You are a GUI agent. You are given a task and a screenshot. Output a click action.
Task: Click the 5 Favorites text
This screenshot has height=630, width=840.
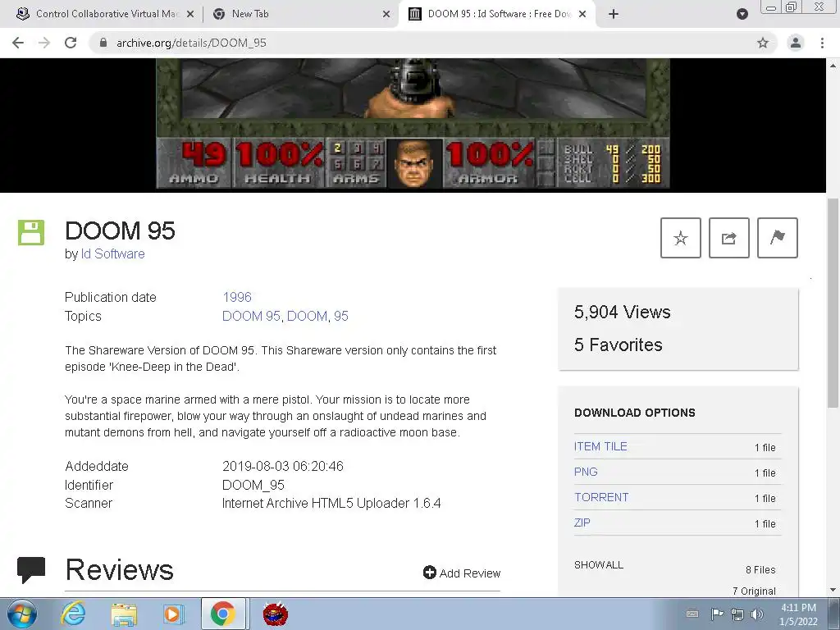click(x=619, y=345)
